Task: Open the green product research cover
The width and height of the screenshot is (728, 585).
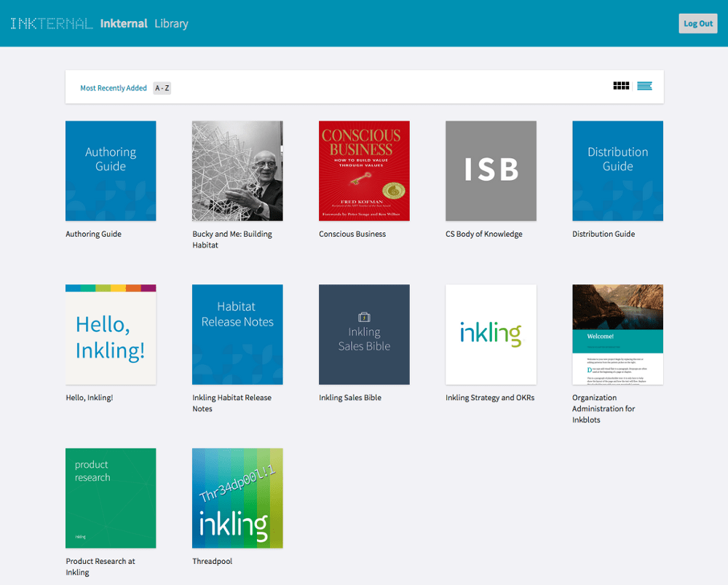Action: coord(111,498)
